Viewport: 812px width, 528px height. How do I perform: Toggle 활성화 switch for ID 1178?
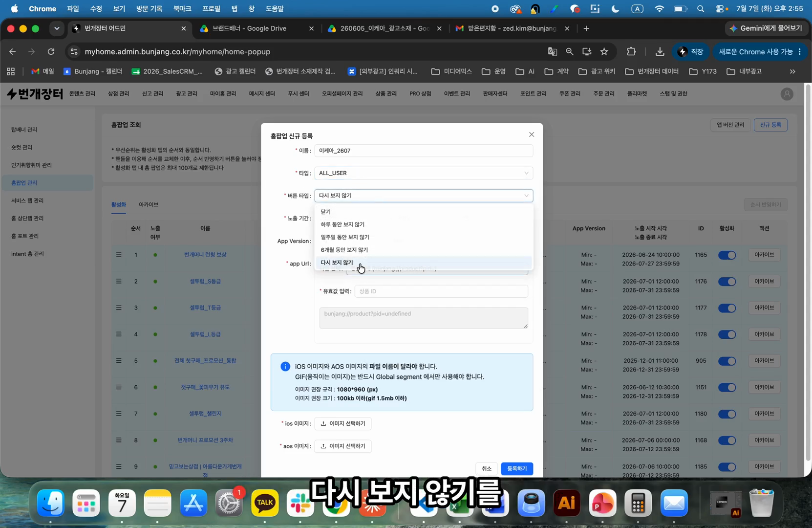pyautogui.click(x=727, y=334)
